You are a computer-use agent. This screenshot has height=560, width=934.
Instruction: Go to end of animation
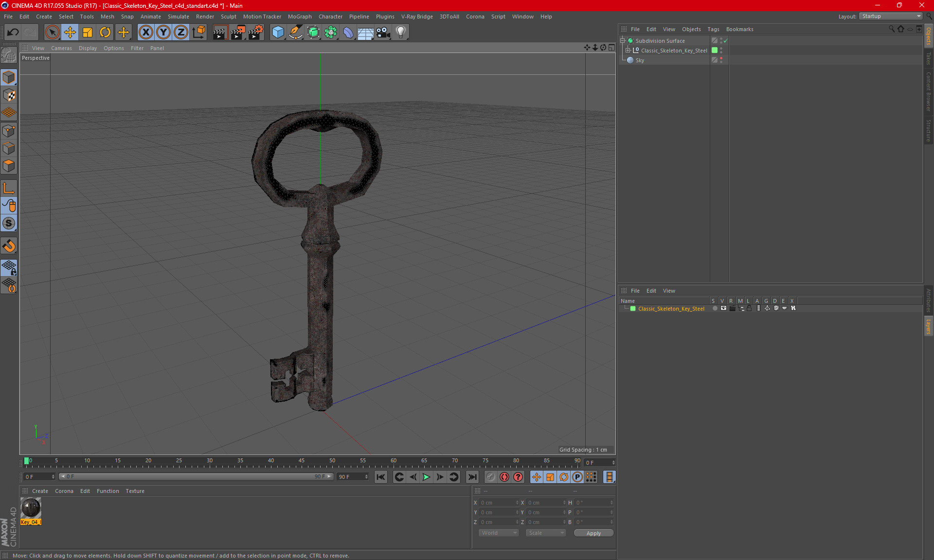click(x=472, y=477)
